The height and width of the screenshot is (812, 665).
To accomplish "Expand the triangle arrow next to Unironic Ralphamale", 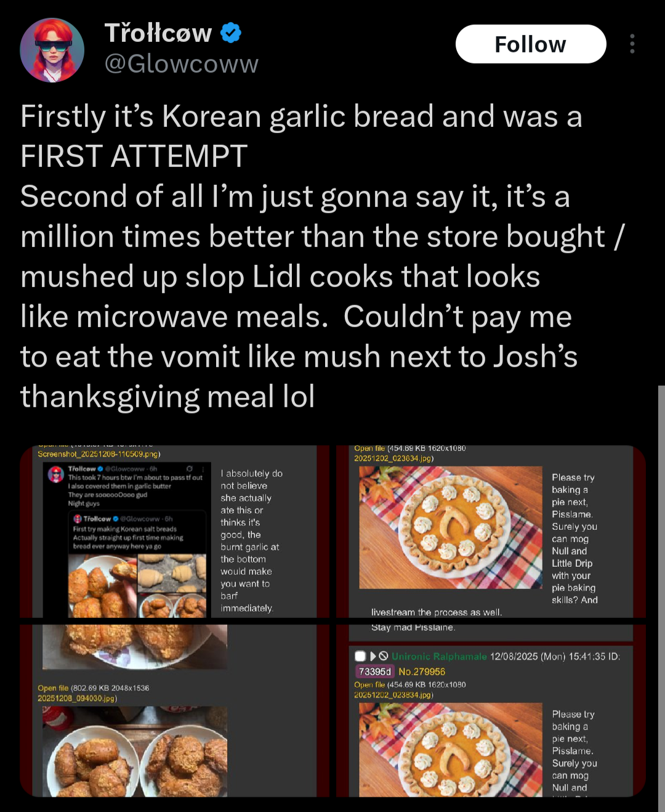I will [373, 656].
